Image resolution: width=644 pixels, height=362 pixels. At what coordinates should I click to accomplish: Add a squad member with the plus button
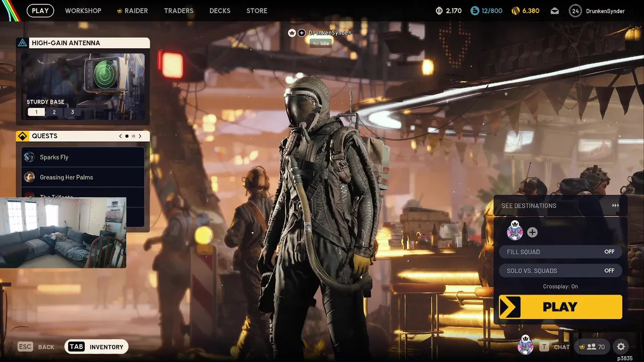coord(532,232)
